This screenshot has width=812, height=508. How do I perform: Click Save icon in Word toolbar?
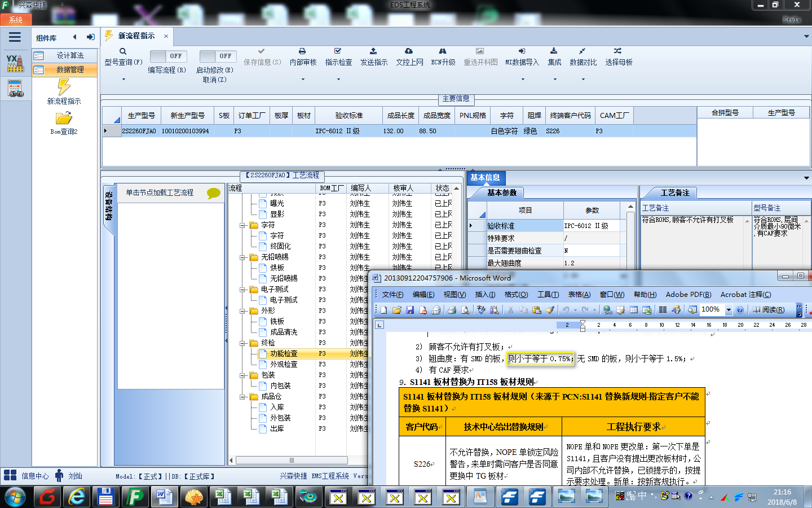point(410,310)
